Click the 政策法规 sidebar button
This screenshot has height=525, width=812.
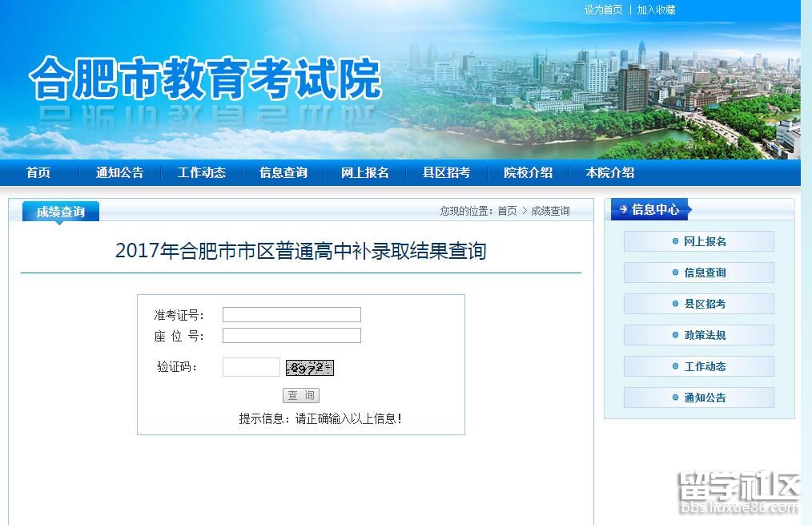pos(699,335)
